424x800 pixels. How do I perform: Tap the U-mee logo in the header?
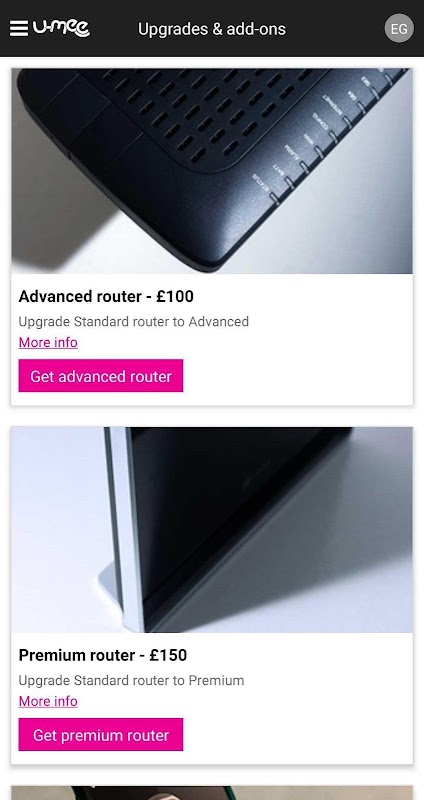tap(61, 29)
